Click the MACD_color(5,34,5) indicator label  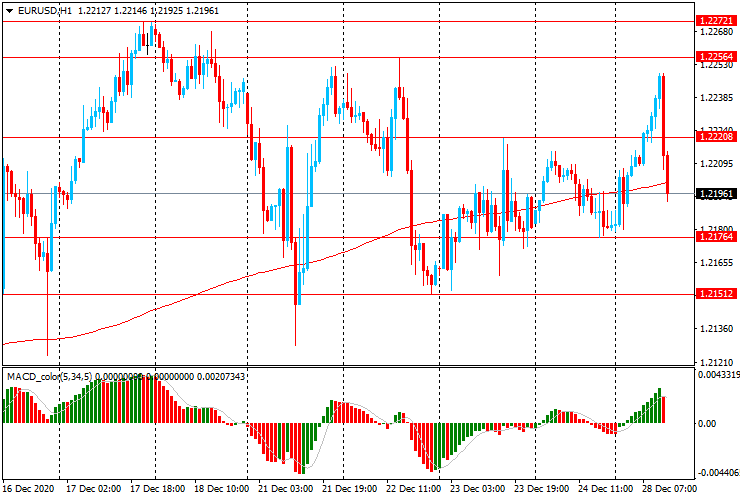coord(50,377)
